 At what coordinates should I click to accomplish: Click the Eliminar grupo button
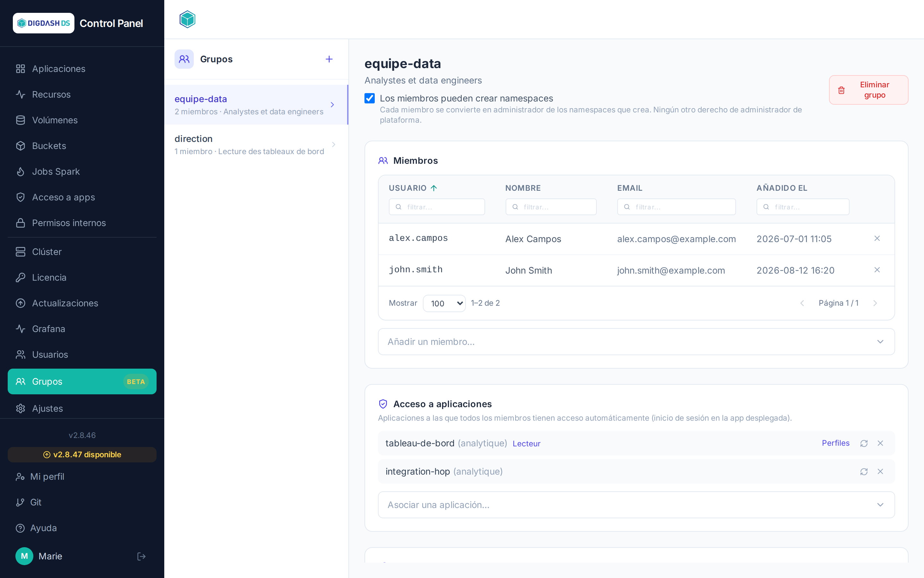coord(868,90)
